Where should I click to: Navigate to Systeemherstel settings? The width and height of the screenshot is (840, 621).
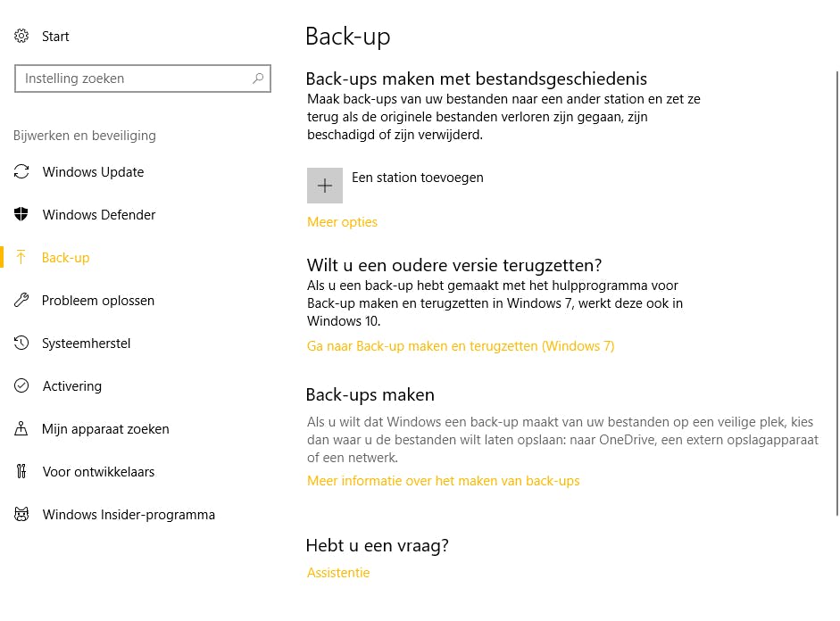pos(86,344)
